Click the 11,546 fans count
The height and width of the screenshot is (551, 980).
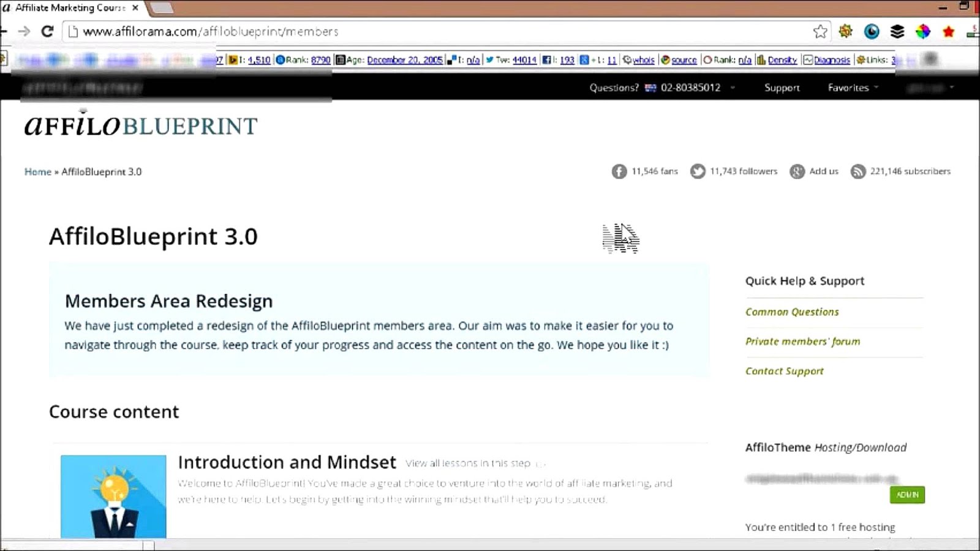(655, 171)
